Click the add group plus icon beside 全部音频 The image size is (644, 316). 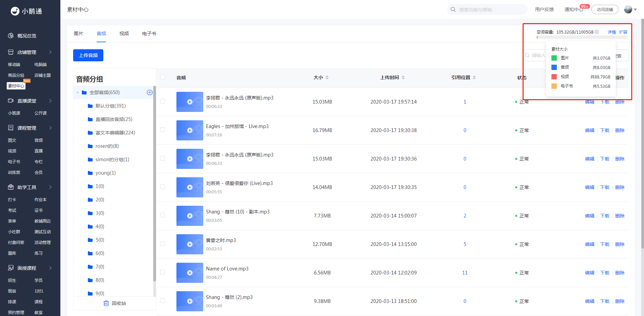(150, 92)
